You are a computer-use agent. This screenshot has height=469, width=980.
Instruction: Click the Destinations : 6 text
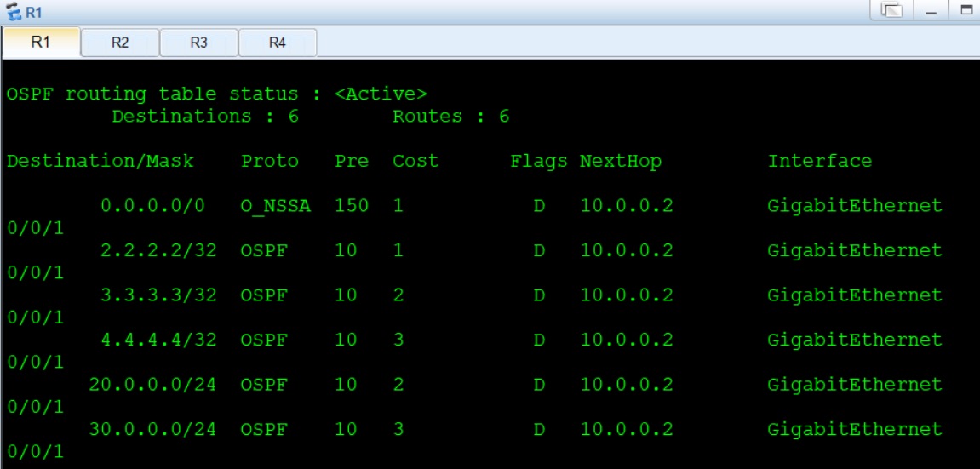click(205, 116)
